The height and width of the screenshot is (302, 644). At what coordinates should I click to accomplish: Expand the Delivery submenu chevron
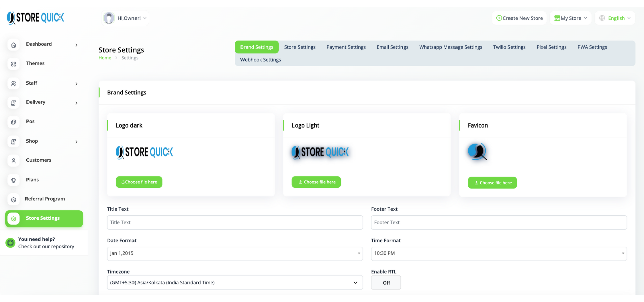[76, 103]
